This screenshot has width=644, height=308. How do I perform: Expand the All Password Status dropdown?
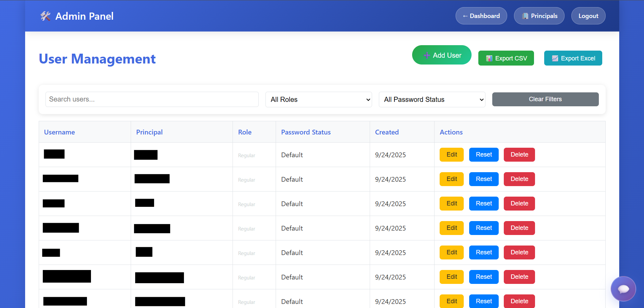pyautogui.click(x=432, y=99)
